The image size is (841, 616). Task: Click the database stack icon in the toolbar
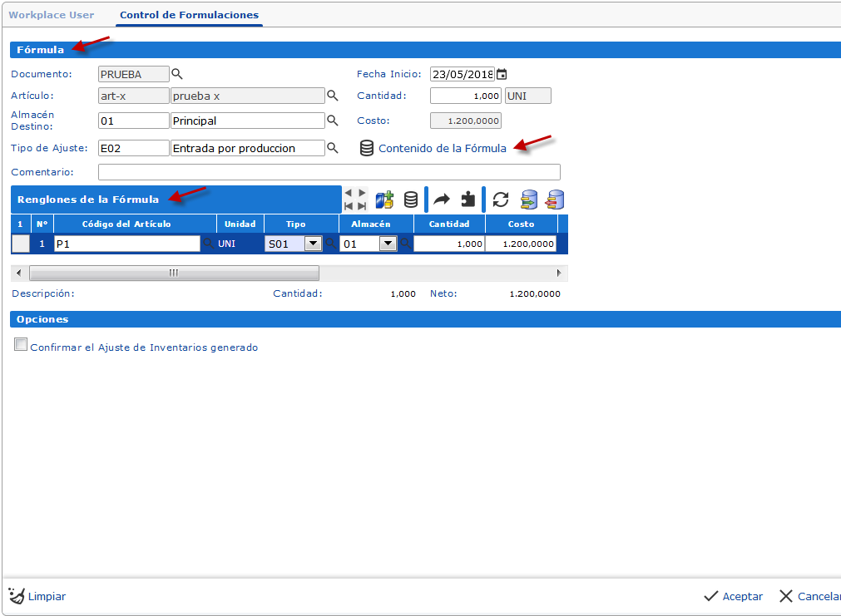(411, 200)
